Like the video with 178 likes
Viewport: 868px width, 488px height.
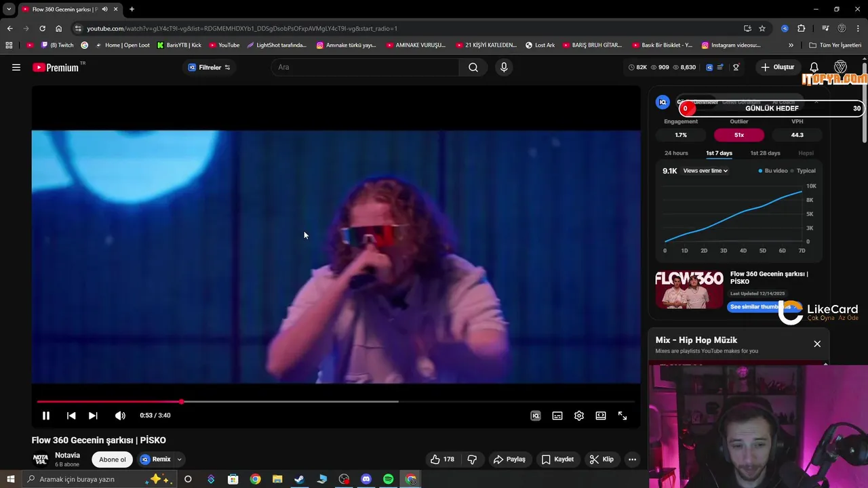point(442,459)
